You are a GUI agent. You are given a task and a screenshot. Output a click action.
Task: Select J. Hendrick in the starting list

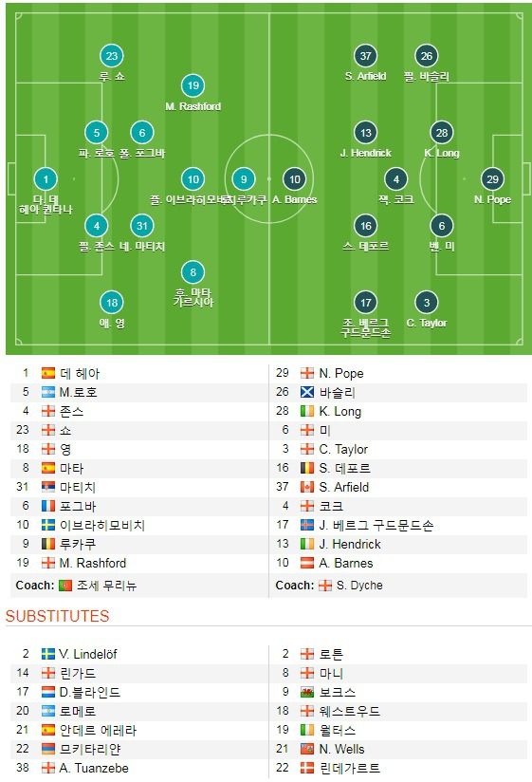click(350, 544)
